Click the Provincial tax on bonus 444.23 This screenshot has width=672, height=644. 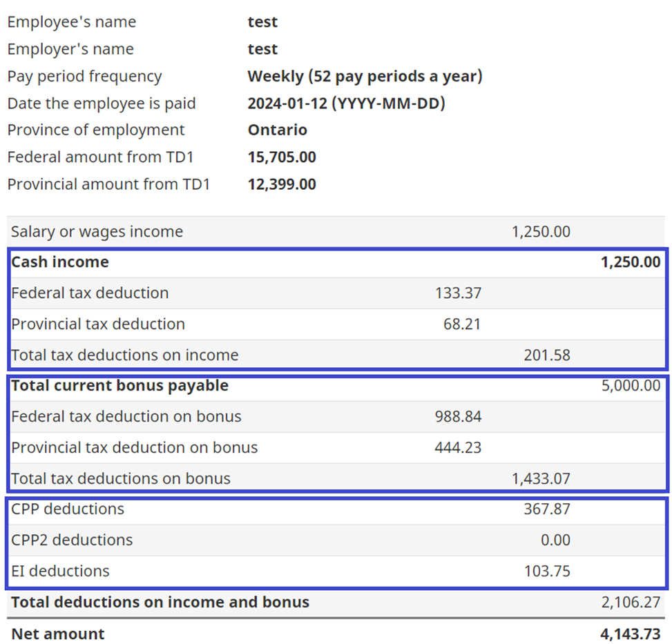(x=458, y=448)
